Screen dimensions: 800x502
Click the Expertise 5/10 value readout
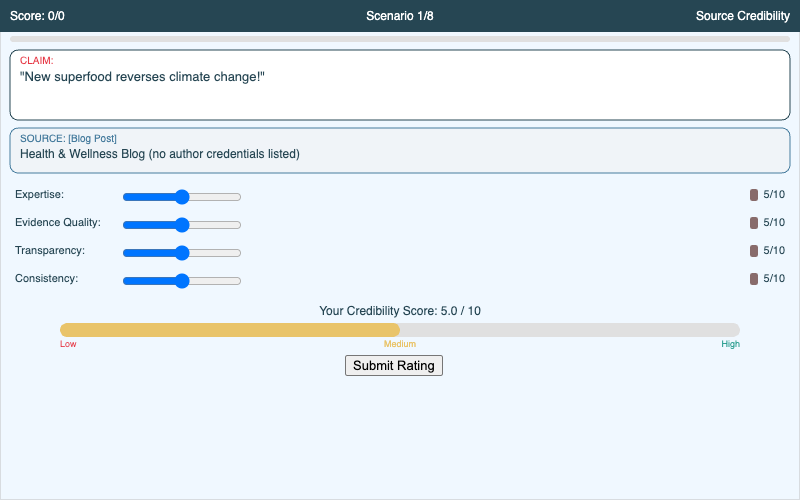pyautogui.click(x=774, y=195)
